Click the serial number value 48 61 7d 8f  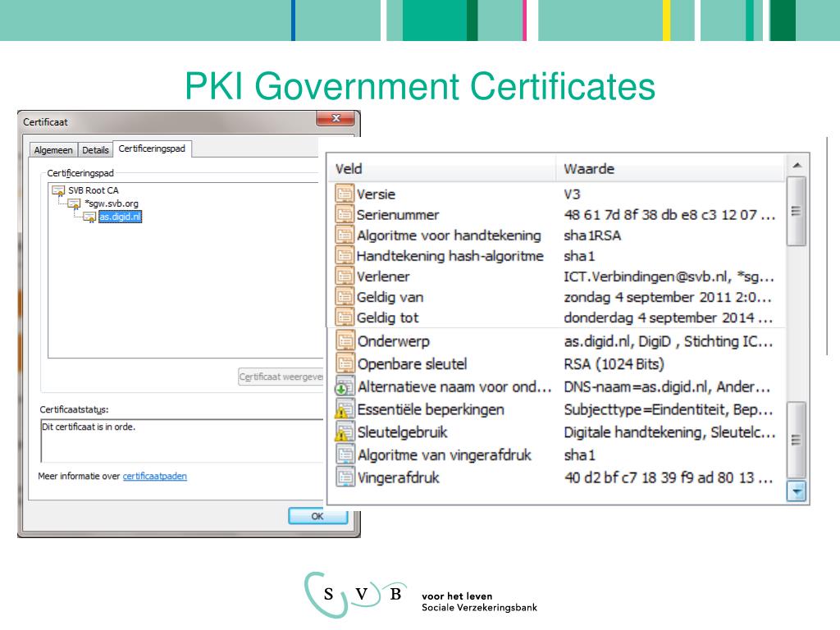pos(669,215)
